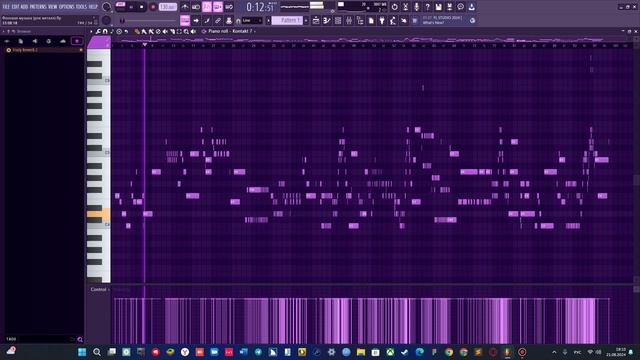Viewport: 640px width, 360px height.
Task: Select the piano roll delete tool
Action: [158, 31]
